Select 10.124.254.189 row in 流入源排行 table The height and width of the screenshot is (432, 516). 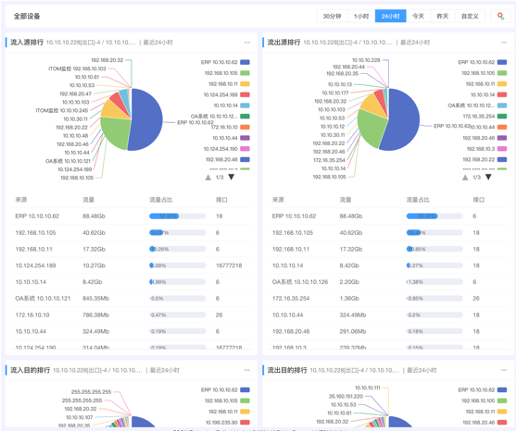click(x=131, y=265)
